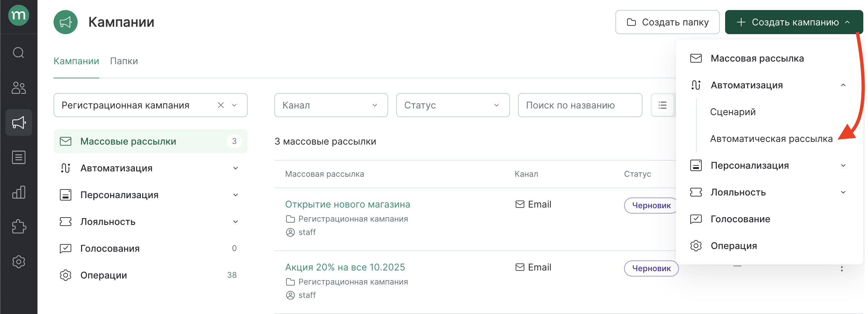The height and width of the screenshot is (314, 868).
Task: Open the Открытие нового магазина campaign
Action: click(x=347, y=205)
